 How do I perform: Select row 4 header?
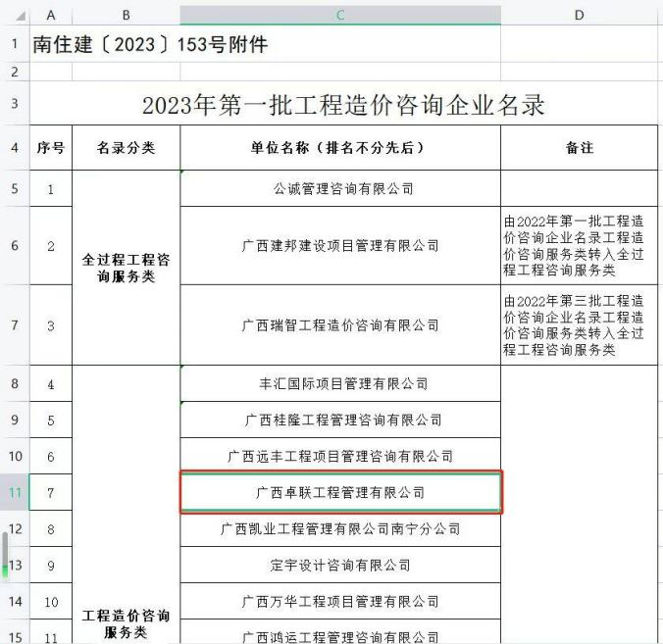point(15,148)
